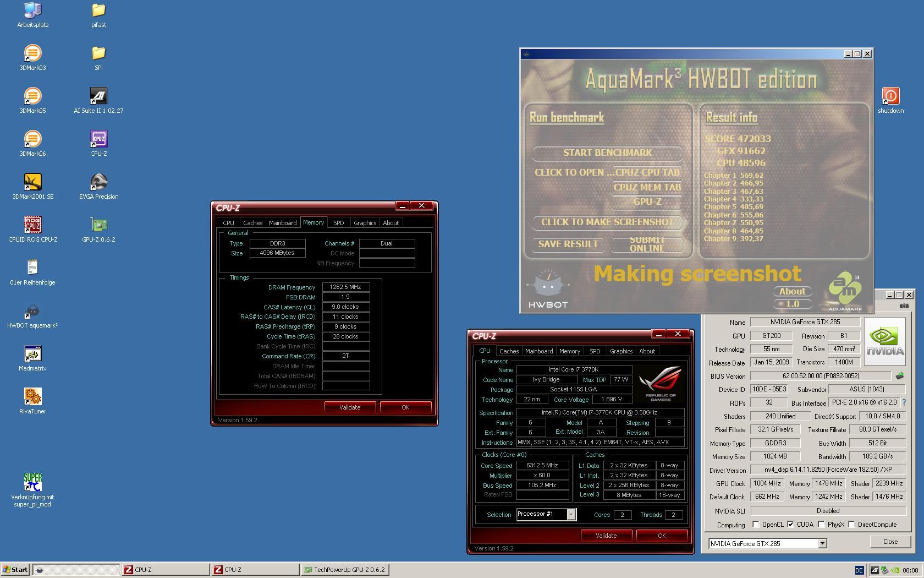Open the pifast folder icon
924x578 pixels.
pyautogui.click(x=98, y=10)
